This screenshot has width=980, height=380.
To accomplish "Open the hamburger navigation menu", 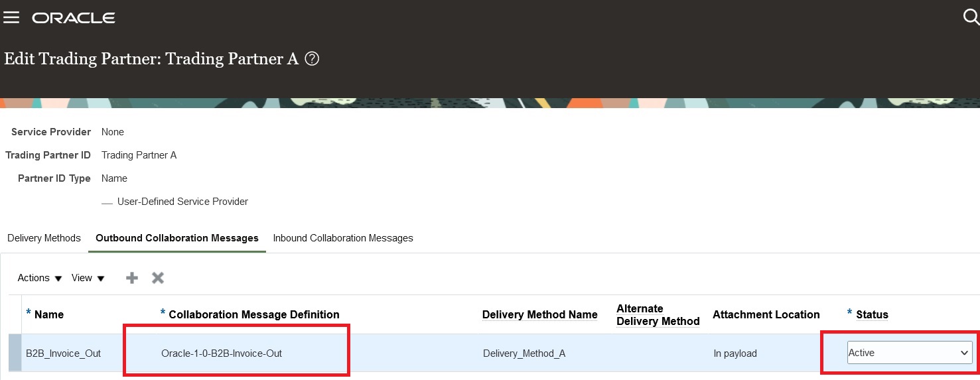I will [11, 18].
